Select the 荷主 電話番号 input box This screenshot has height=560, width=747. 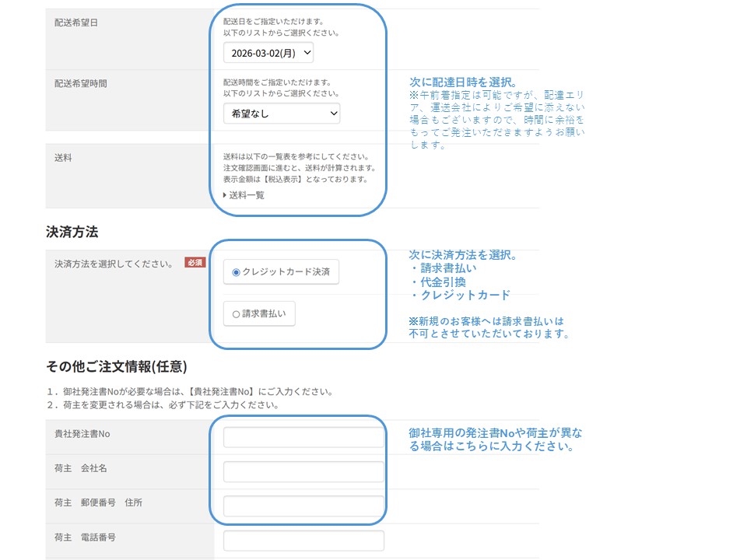tap(303, 540)
